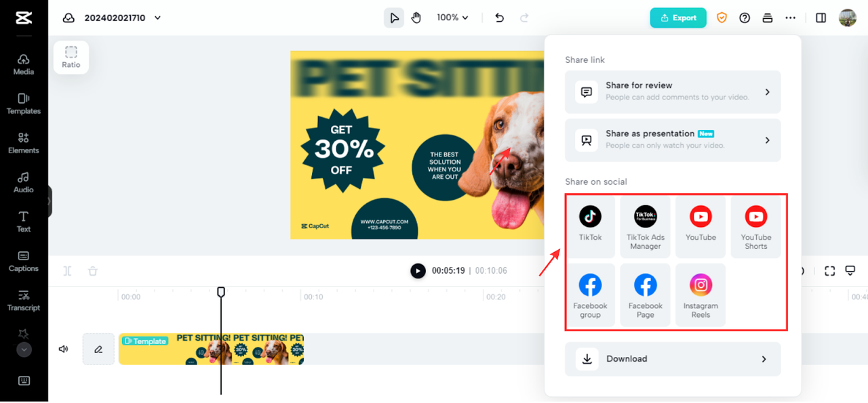Collapse the left panel handle
The width and height of the screenshot is (868, 403).
click(50, 201)
